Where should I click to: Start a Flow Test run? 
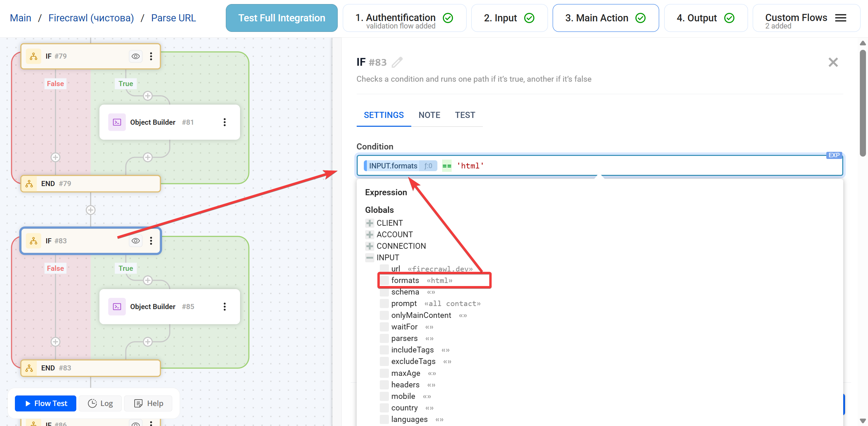45,403
